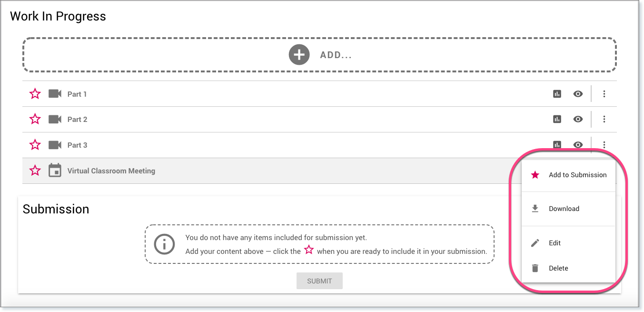The image size is (644, 312).
Task: Open the analytics chart icon for Part 3
Action: [x=557, y=145]
